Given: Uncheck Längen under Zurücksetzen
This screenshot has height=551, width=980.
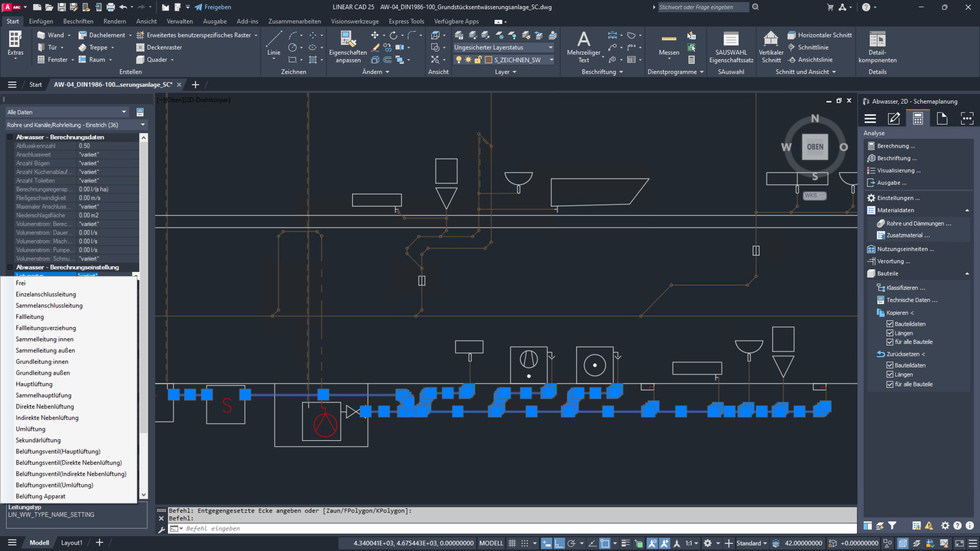Looking at the screenshot, I should click(890, 375).
